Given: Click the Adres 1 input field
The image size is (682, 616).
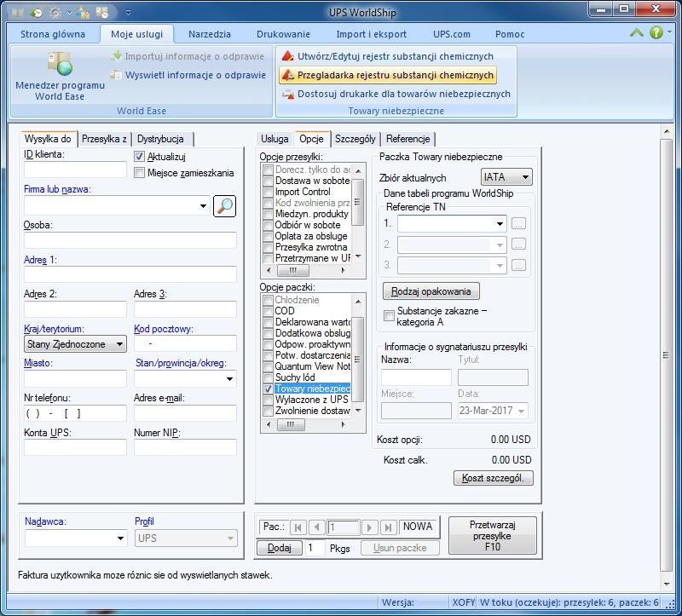Looking at the screenshot, I should coord(130,274).
